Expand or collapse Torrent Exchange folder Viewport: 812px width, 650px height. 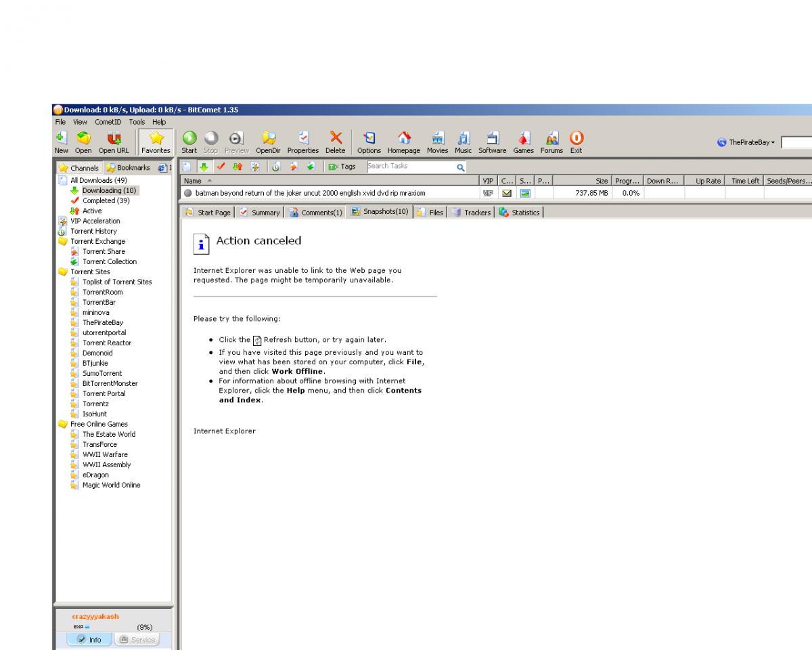[x=63, y=241]
